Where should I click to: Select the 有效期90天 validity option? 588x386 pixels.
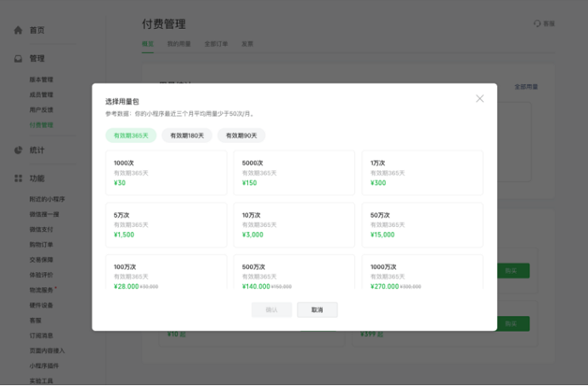pyautogui.click(x=241, y=135)
